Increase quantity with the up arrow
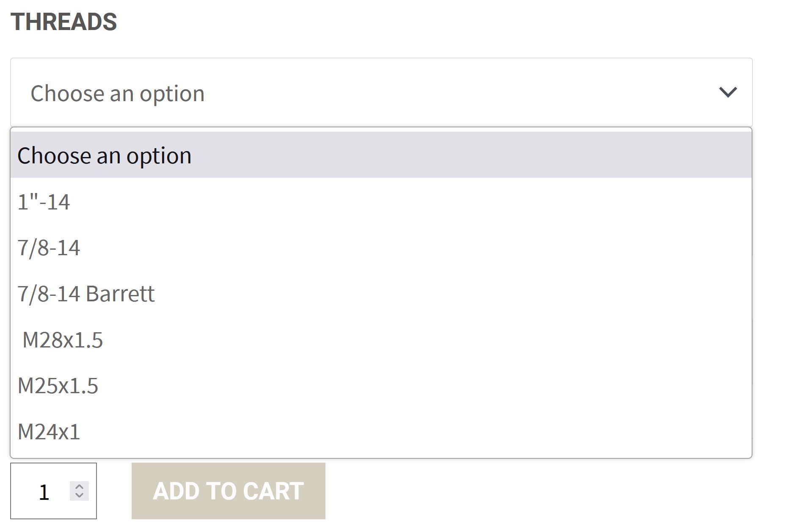Viewport: 802px width, 532px height. tap(79, 486)
